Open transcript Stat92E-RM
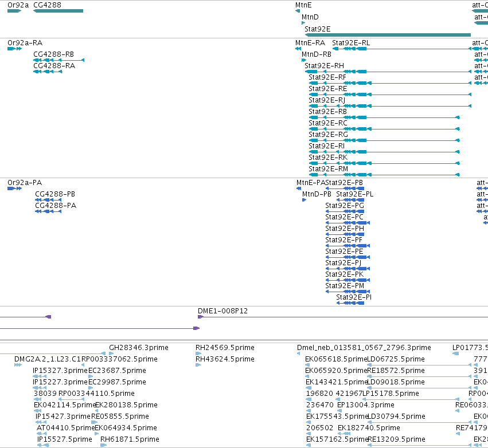The height and width of the screenshot is (448, 488). coord(329,170)
